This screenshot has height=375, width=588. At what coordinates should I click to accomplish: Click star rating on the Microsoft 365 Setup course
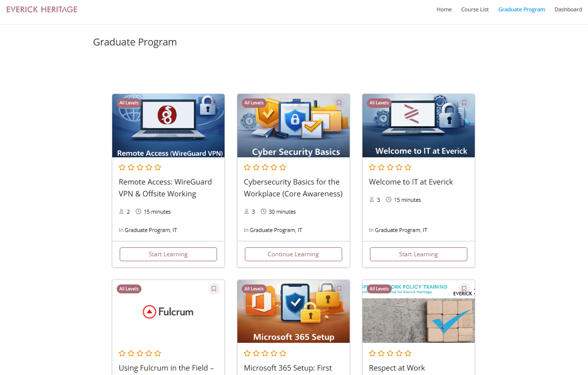pos(265,353)
